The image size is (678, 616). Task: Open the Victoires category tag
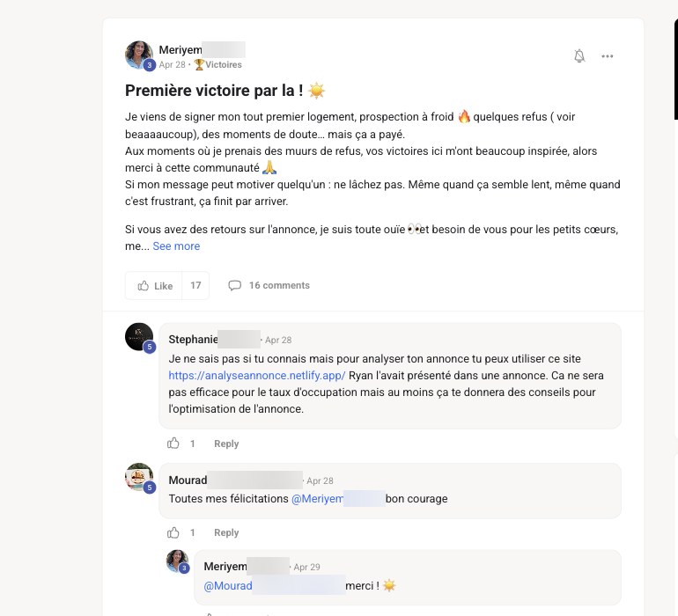point(218,65)
